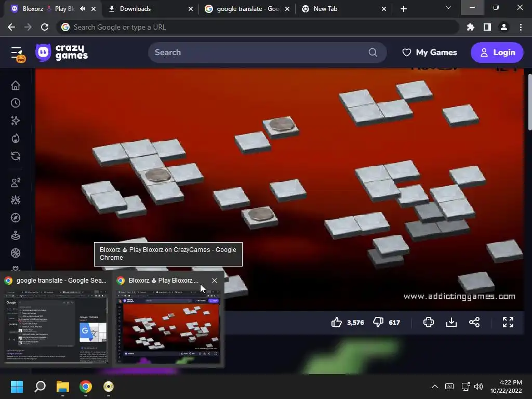Click the page vertical scrollbar
Screen dimensions: 532x399
(x=529, y=102)
